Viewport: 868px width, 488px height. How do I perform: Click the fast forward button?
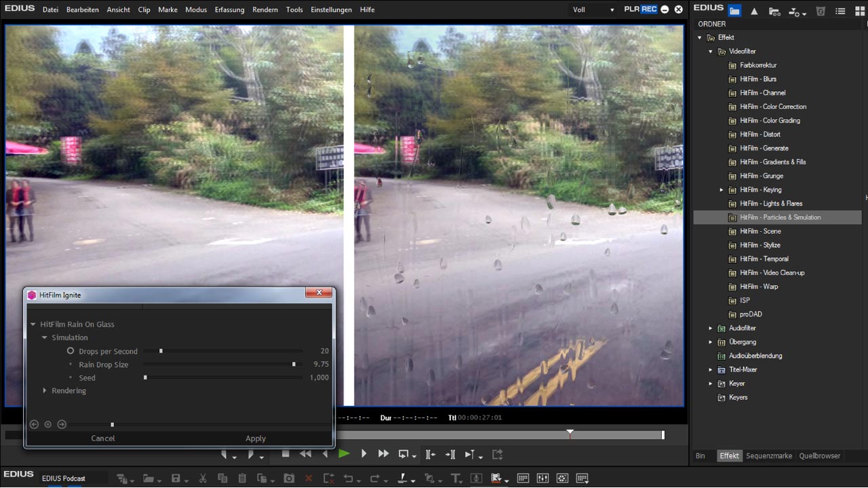click(383, 454)
